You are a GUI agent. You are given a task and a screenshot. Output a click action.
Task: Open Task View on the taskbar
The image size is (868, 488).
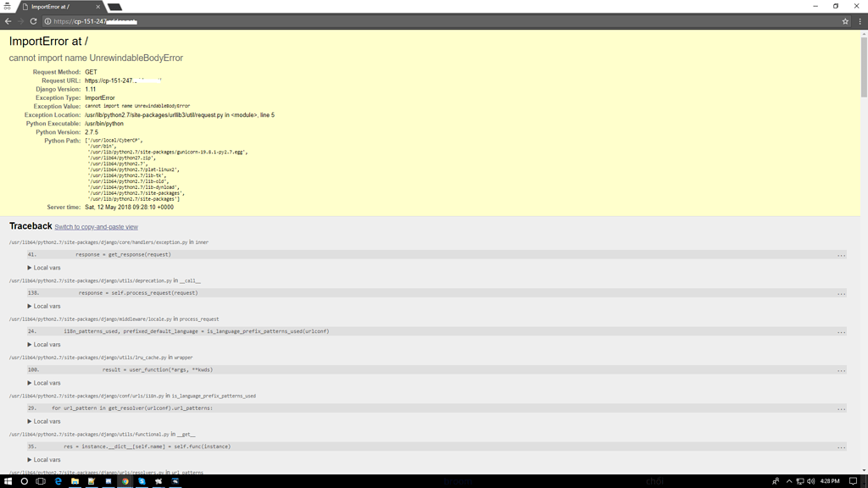[x=41, y=481]
